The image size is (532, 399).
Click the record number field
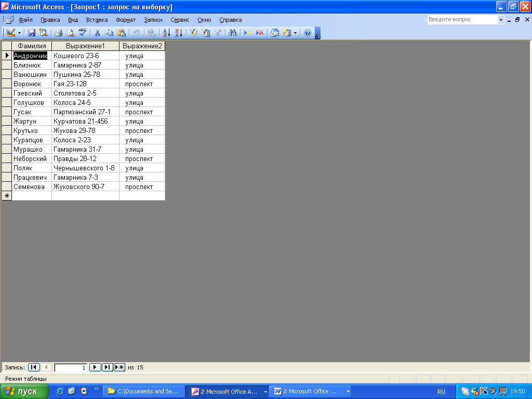[71, 367]
